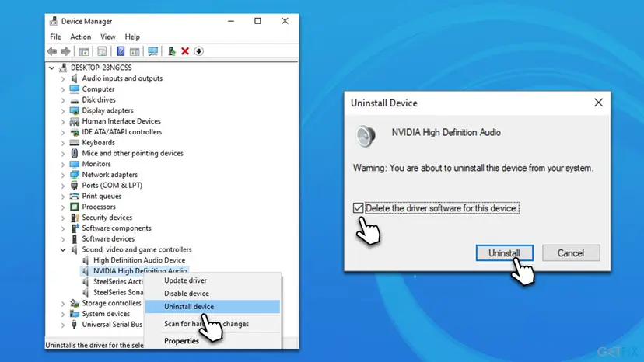Click the Scan for hardware changes monitor icon
The height and width of the screenshot is (362, 644).
(x=152, y=51)
